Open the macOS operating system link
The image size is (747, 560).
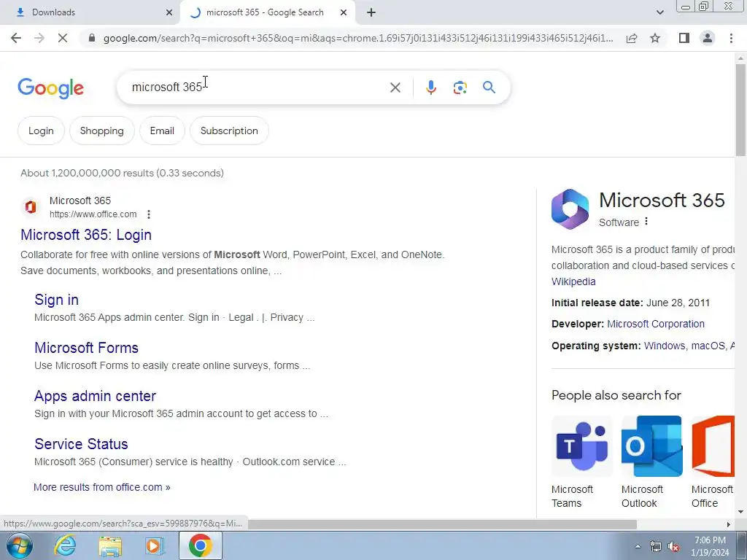click(x=708, y=346)
